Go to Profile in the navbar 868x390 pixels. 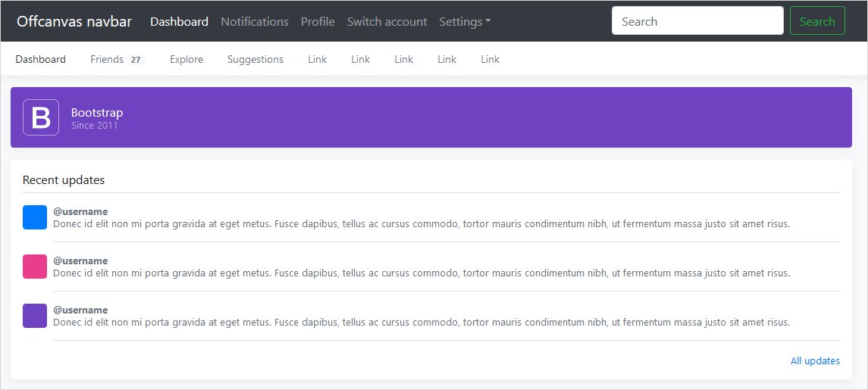tap(318, 22)
